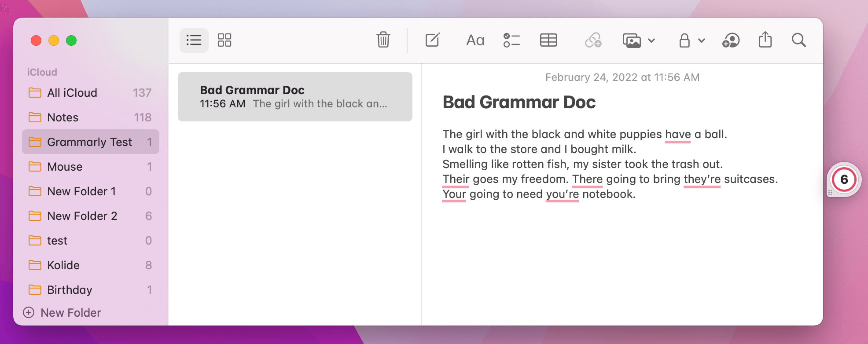Viewport: 868px width, 344px height.
Task: Insert a checklist
Action: (x=511, y=40)
